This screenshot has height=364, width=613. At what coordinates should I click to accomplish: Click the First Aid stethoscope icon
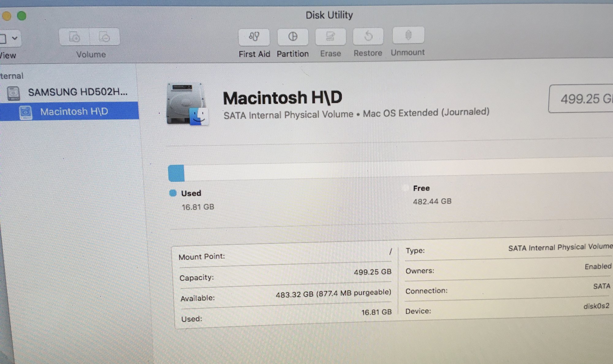(254, 37)
